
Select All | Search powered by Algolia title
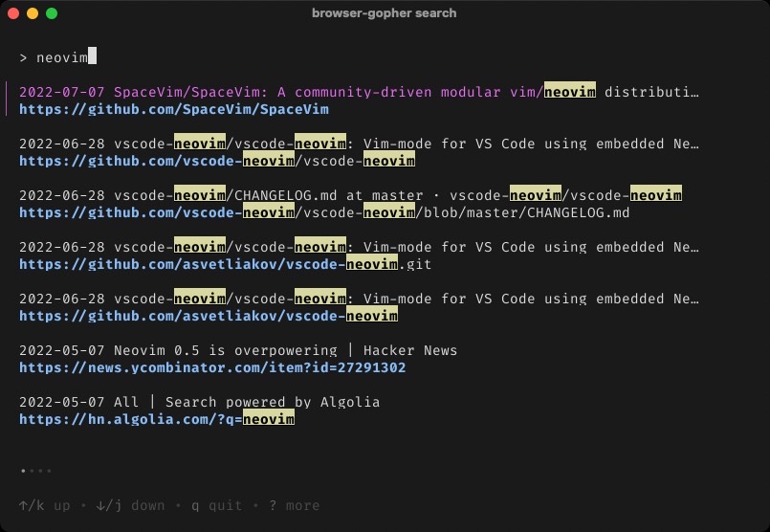(199, 402)
